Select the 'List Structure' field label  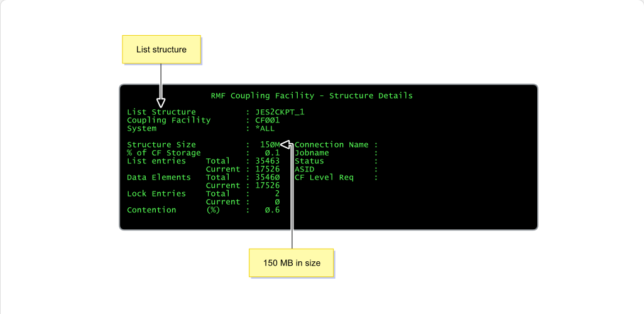click(x=161, y=112)
